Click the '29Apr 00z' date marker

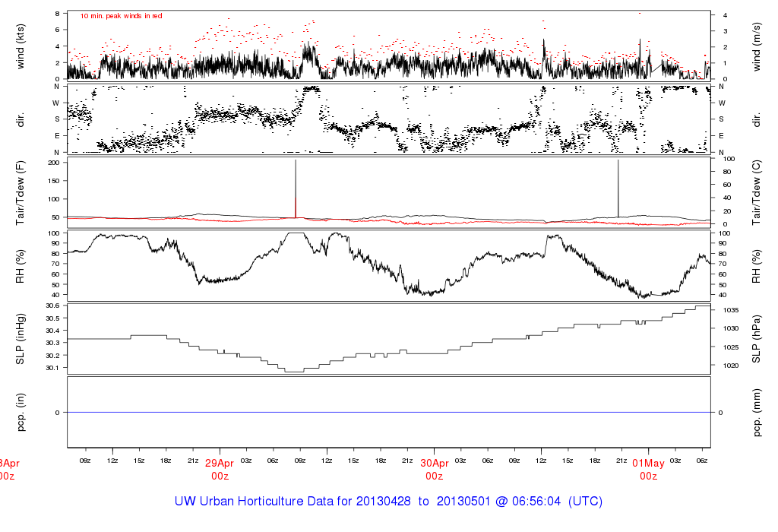pos(220,469)
